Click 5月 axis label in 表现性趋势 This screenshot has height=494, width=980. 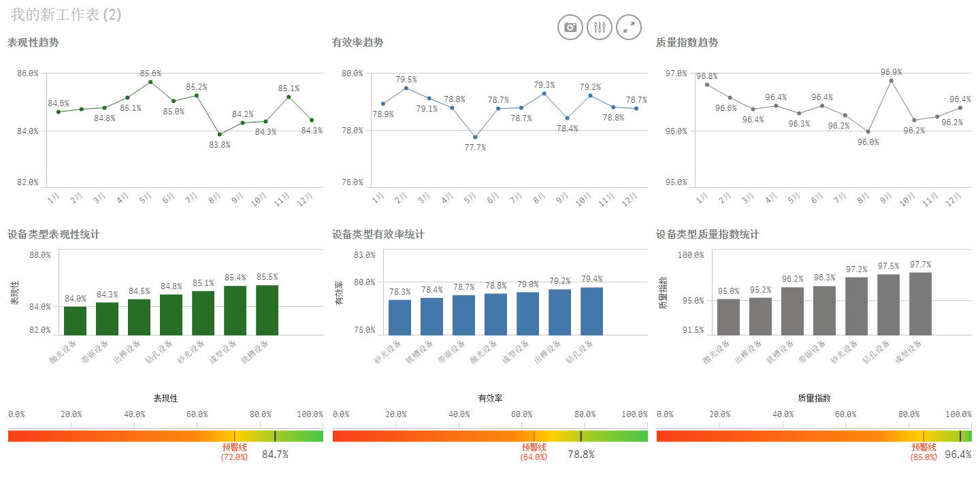[x=146, y=198]
